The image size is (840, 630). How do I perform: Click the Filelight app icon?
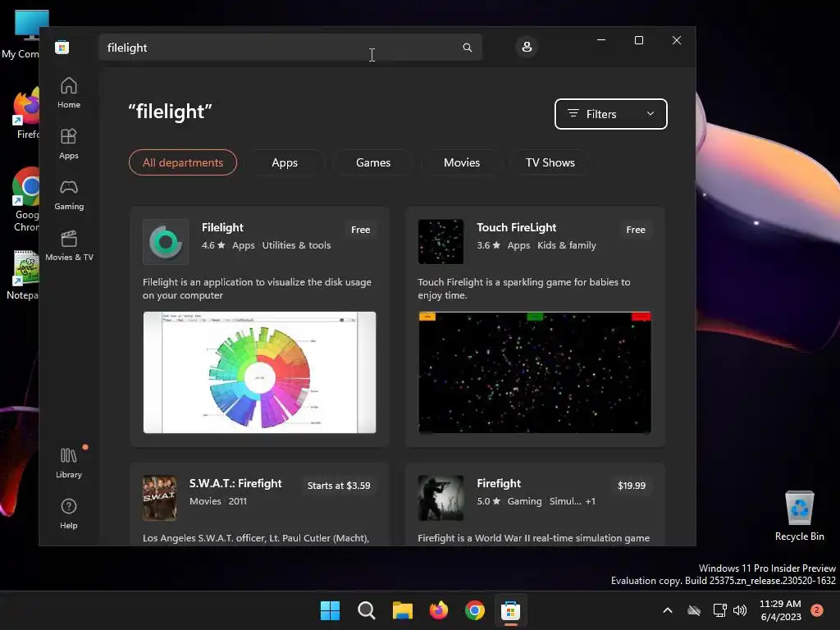pos(166,242)
